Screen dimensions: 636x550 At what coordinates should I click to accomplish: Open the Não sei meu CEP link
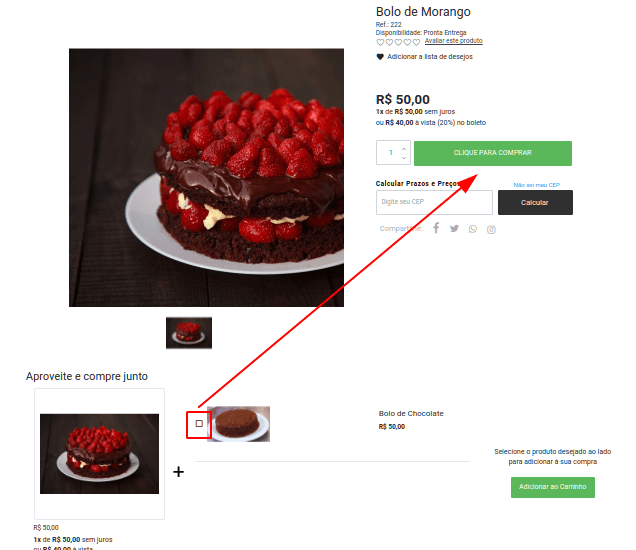point(537,185)
